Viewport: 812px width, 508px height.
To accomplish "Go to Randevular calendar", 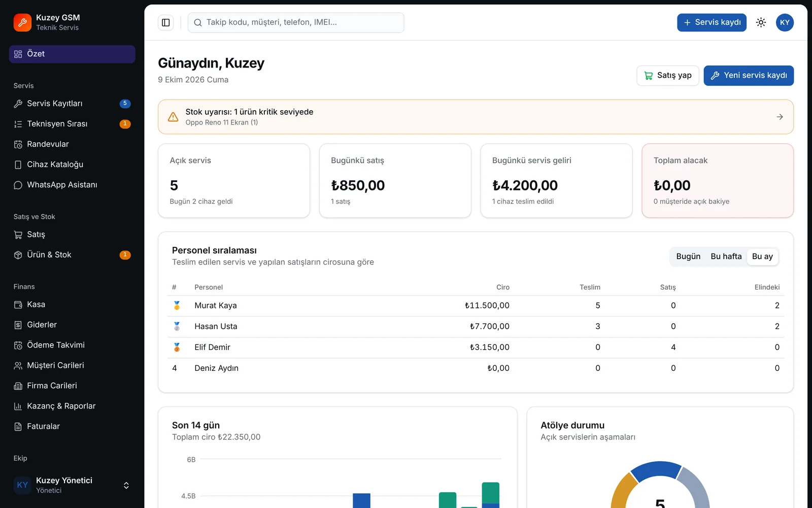I will click(x=72, y=144).
